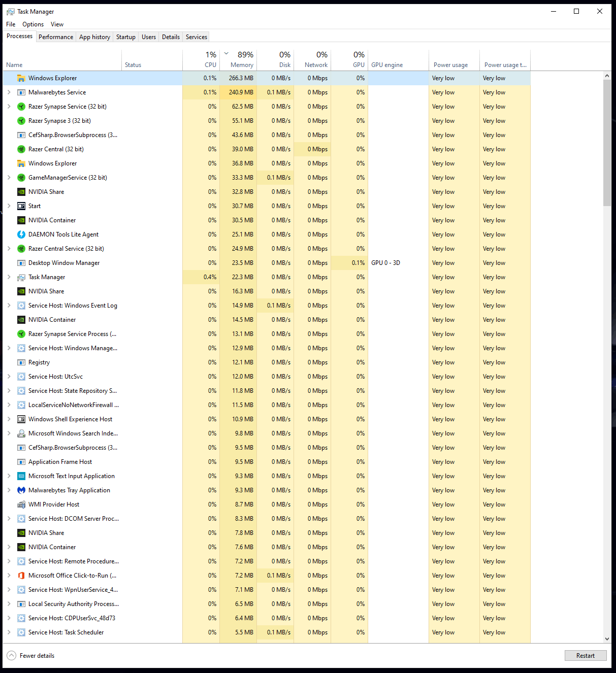
Task: Click the WMI Provider Host icon
Action: click(x=21, y=504)
